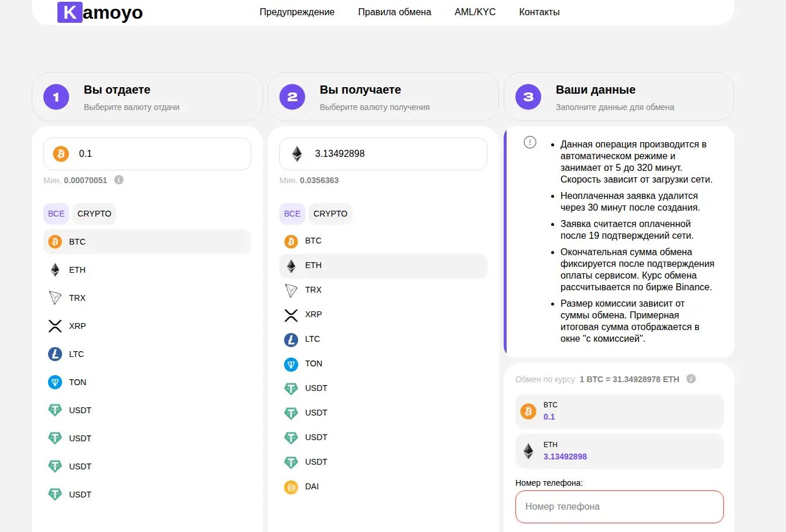
Task: Switch to the CRYPTO filter in the give column
Action: 94,214
